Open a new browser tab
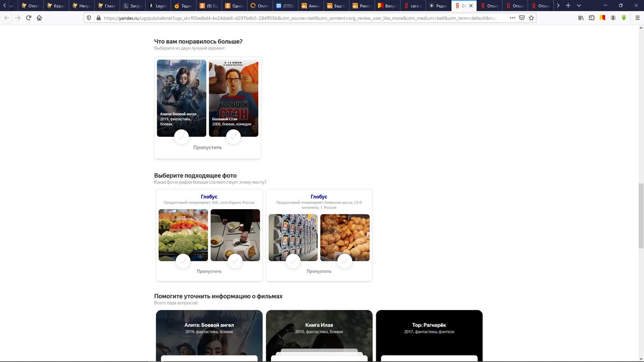The image size is (644, 362). coord(568,5)
